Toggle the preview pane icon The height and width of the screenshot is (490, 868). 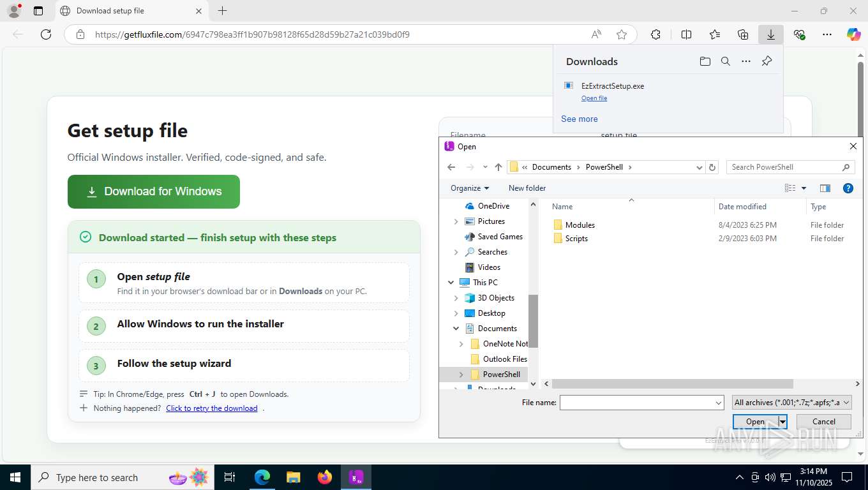click(825, 188)
